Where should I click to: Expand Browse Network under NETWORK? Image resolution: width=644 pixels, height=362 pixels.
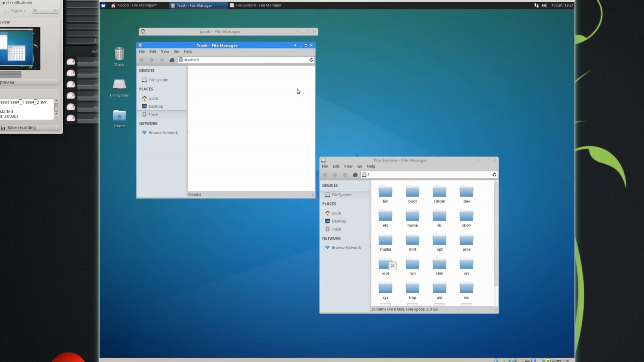(163, 132)
